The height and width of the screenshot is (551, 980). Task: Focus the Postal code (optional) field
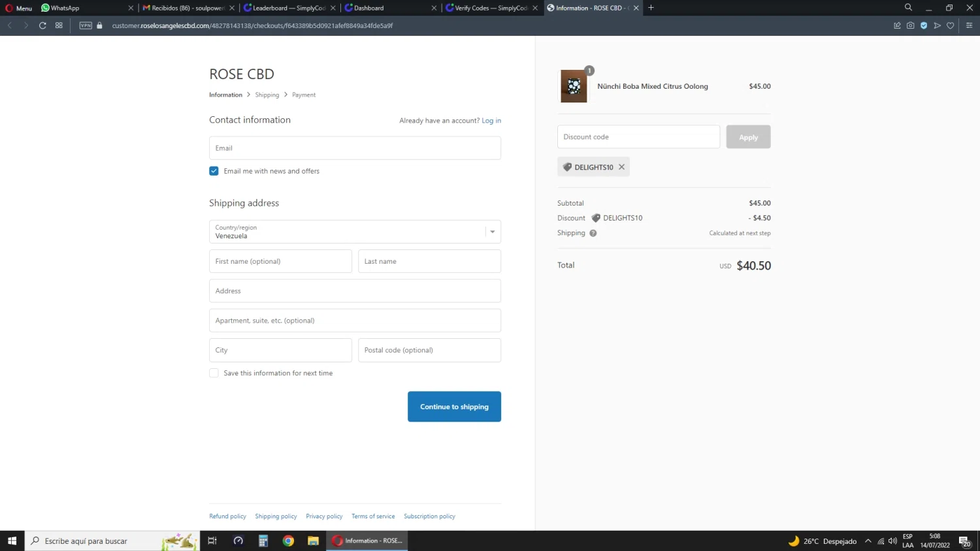click(429, 350)
